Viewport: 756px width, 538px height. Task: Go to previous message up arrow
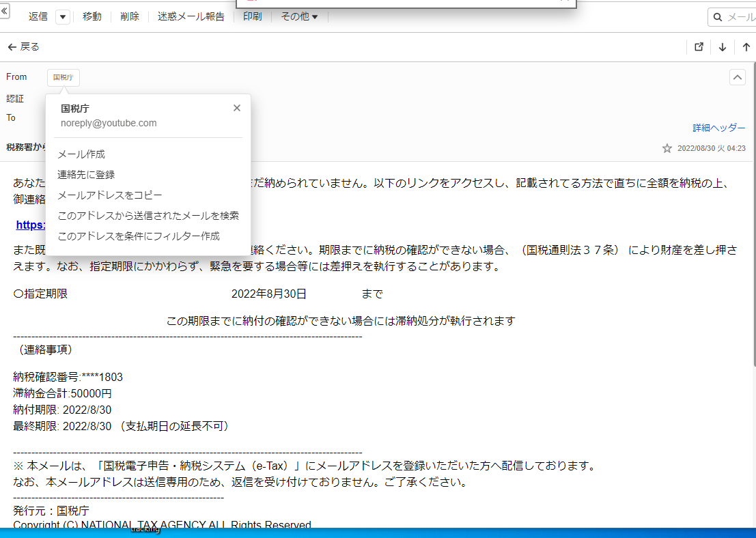pyautogui.click(x=746, y=47)
